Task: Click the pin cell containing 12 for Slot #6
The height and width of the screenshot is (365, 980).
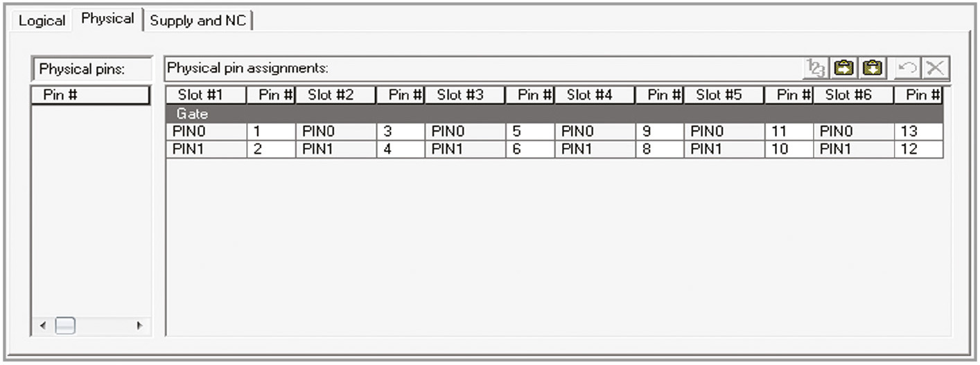Action: 918,149
